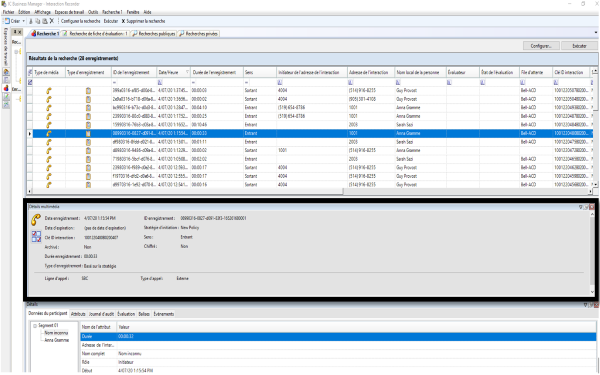Switch to Recherches privées tab

tap(199, 34)
